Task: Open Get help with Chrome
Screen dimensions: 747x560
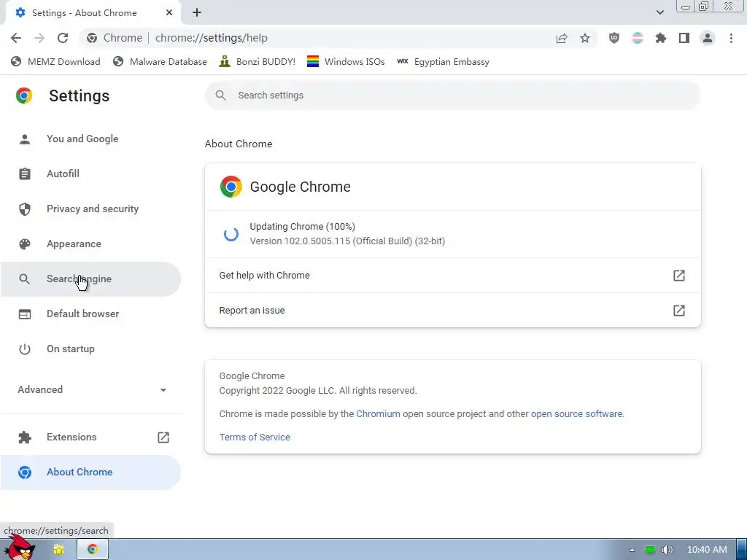Action: pos(452,275)
